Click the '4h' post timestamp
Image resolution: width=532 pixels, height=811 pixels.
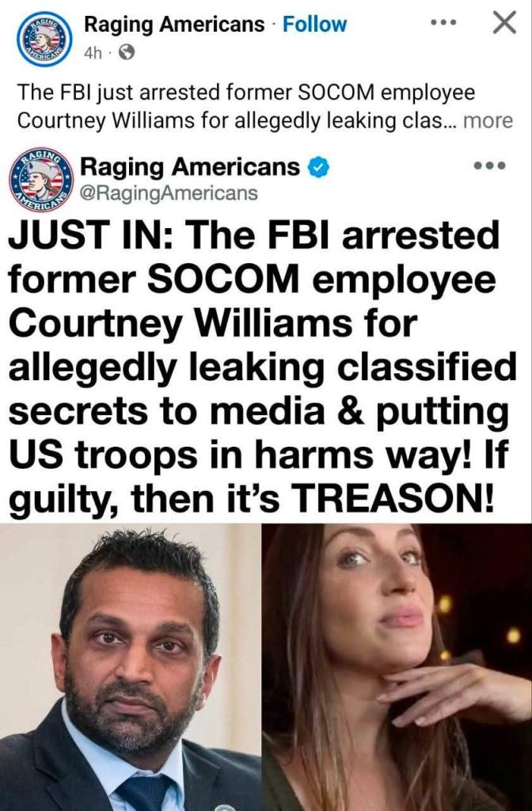point(93,53)
